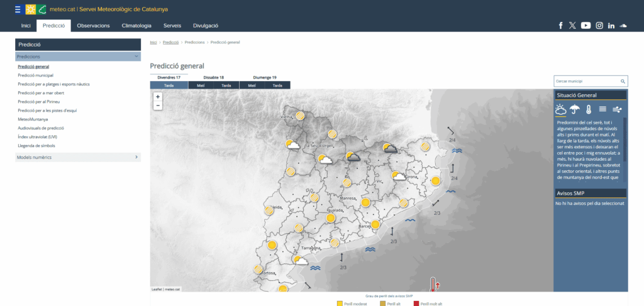Open the Divulgació tab

pos(206,25)
